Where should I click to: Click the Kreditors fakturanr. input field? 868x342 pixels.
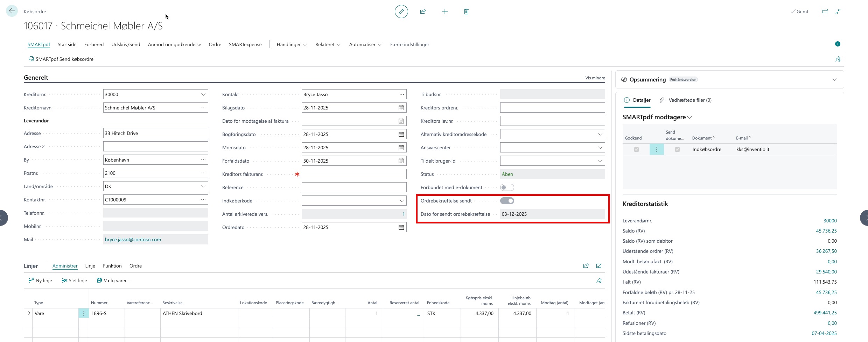point(353,174)
